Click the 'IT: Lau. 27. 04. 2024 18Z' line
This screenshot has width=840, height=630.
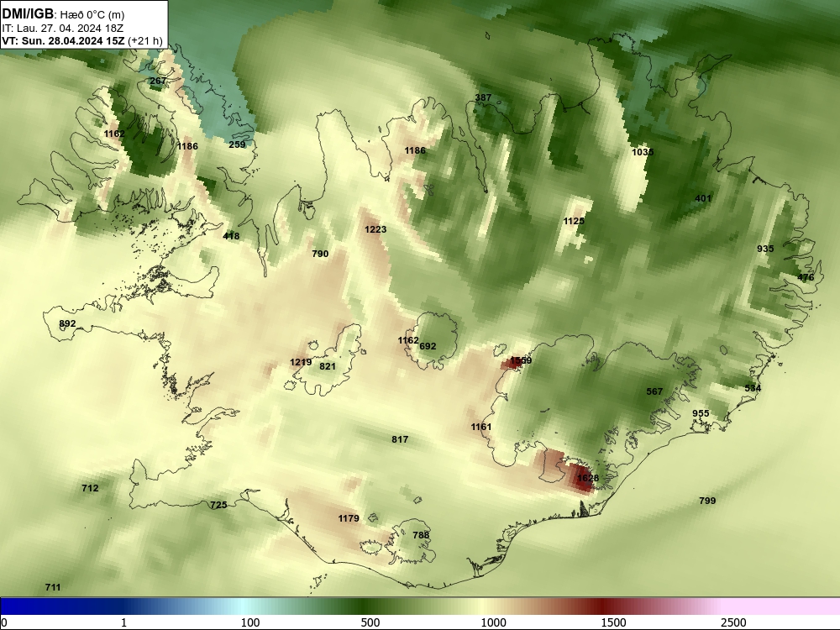pos(63,29)
